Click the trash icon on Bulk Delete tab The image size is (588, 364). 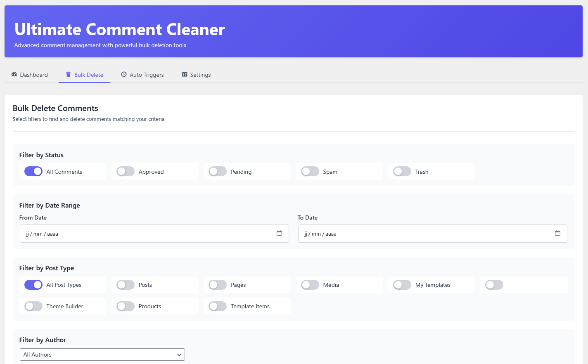(68, 74)
